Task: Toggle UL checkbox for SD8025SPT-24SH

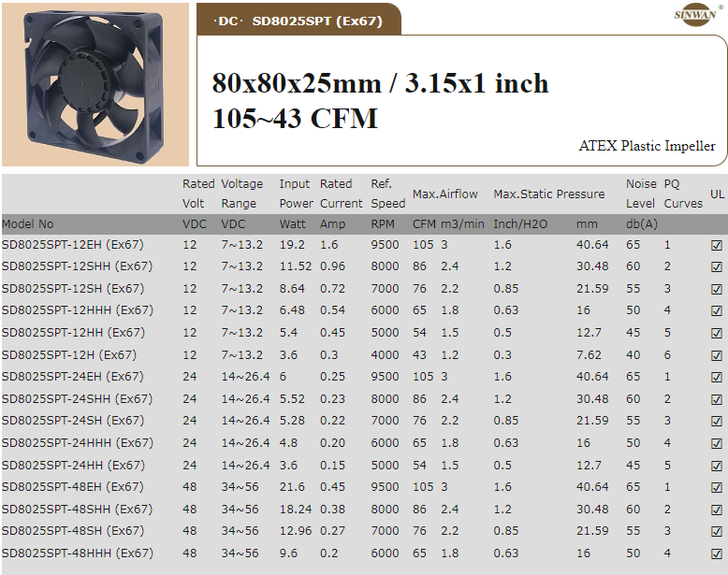Action: point(717,421)
